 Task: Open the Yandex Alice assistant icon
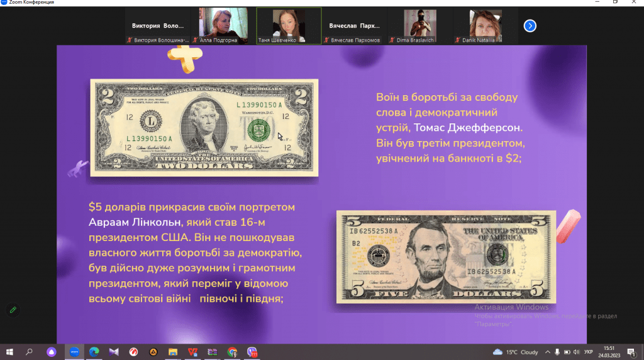tap(51, 352)
